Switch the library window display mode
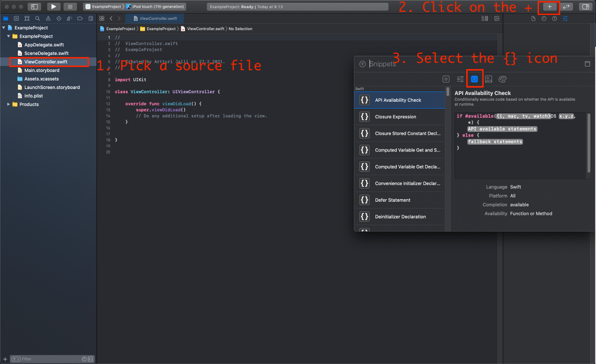Viewport: 596px width, 364px height. coord(587,64)
